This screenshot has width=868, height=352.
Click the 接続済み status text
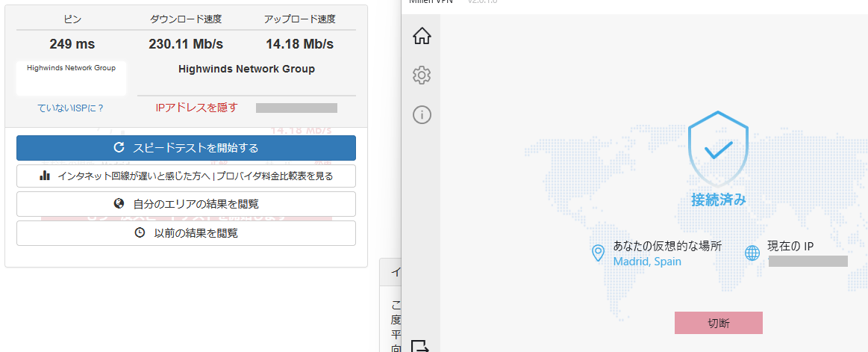(718, 200)
